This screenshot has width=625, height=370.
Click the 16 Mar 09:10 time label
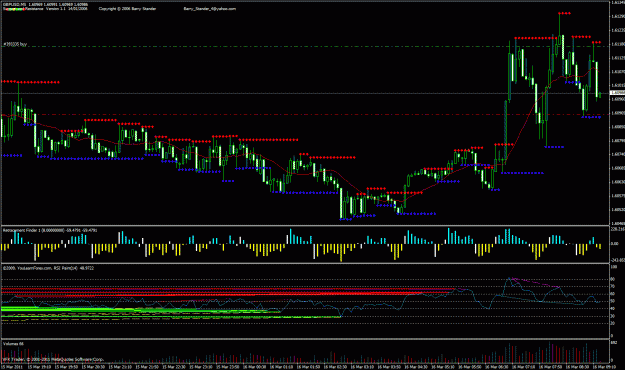(x=605, y=367)
